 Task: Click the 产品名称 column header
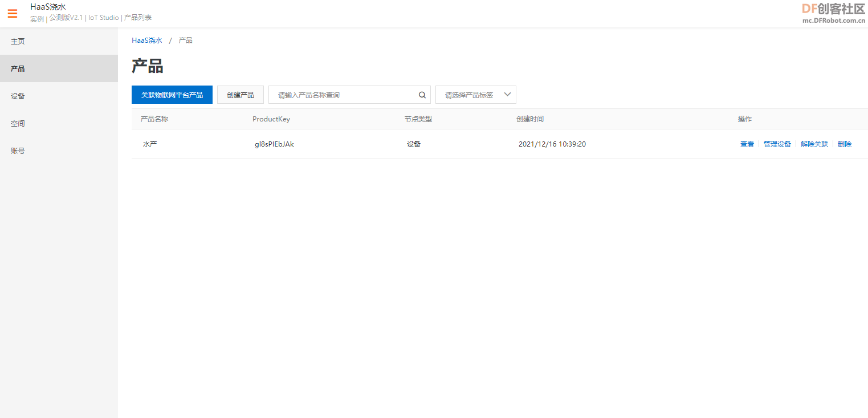click(x=154, y=119)
